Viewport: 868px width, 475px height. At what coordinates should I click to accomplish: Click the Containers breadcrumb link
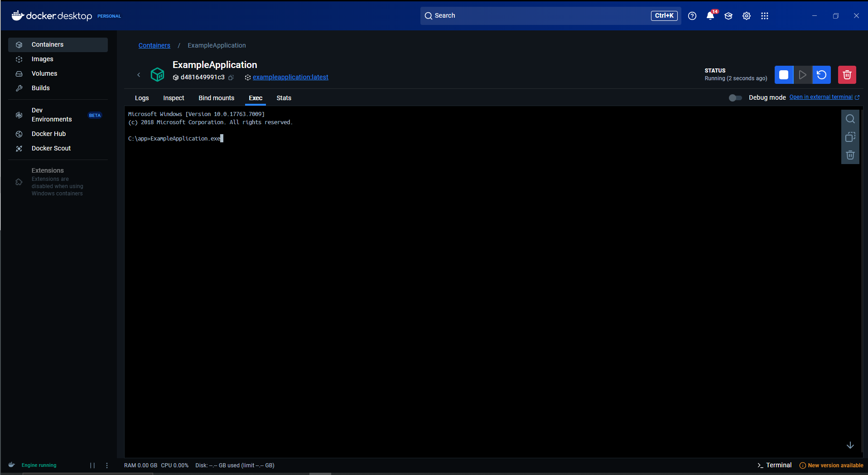154,45
